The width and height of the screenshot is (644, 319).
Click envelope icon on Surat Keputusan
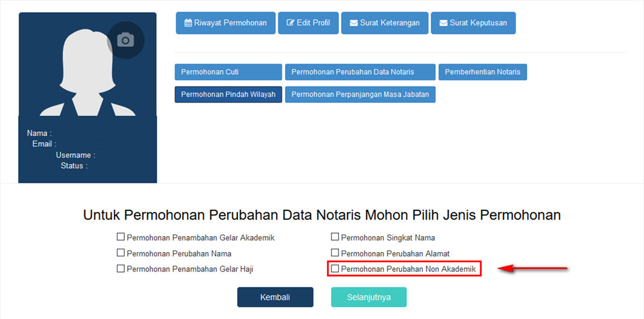point(443,23)
